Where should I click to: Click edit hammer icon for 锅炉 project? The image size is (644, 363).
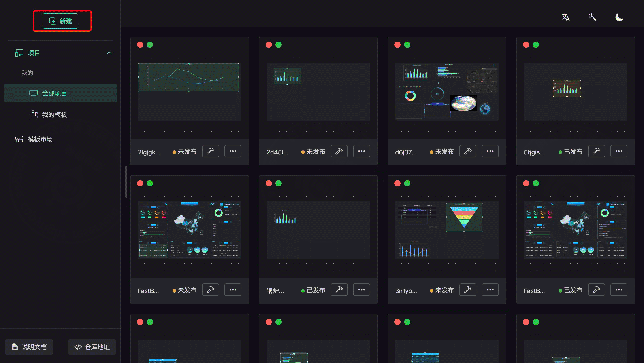point(339,290)
